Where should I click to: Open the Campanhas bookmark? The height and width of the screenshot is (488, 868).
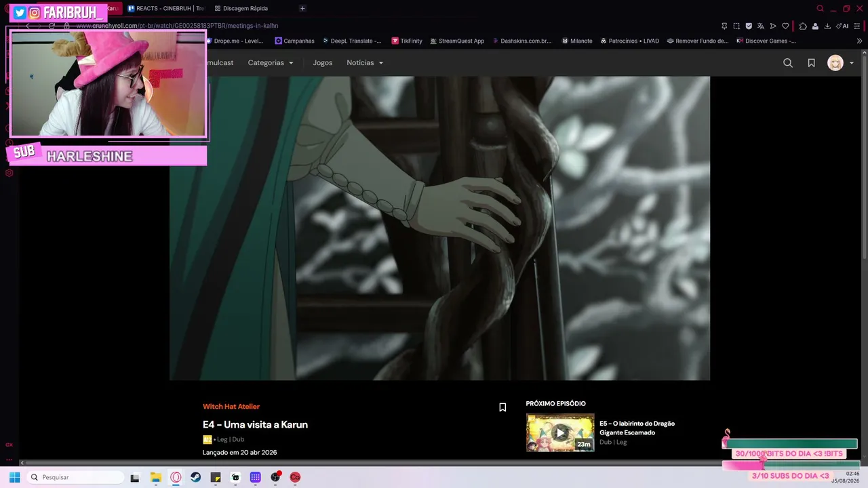[294, 41]
